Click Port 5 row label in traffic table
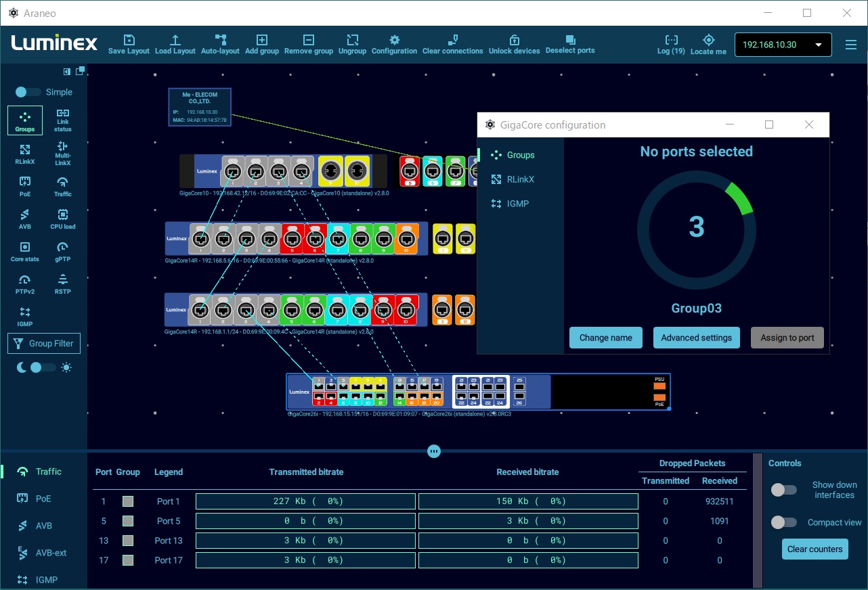This screenshot has height=590, width=868. [x=169, y=521]
